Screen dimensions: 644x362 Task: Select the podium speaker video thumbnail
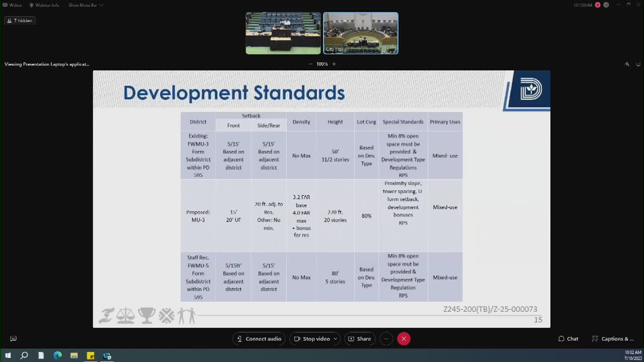tap(283, 33)
